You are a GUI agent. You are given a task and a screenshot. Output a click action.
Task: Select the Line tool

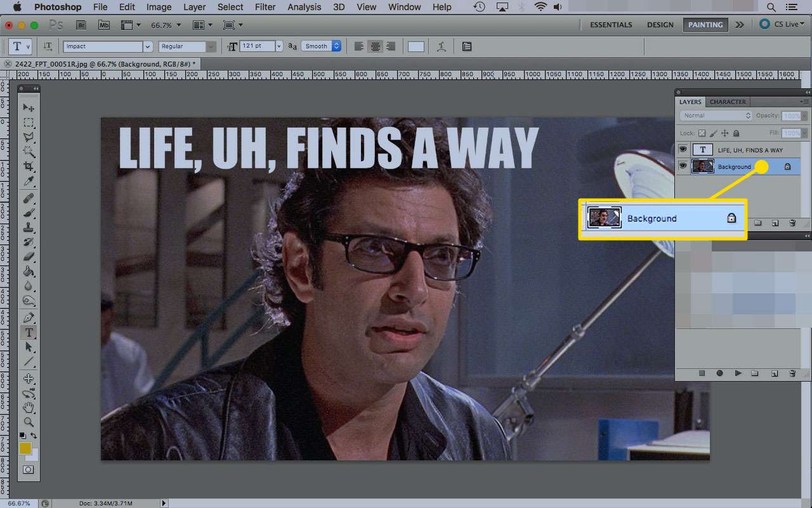(x=29, y=362)
